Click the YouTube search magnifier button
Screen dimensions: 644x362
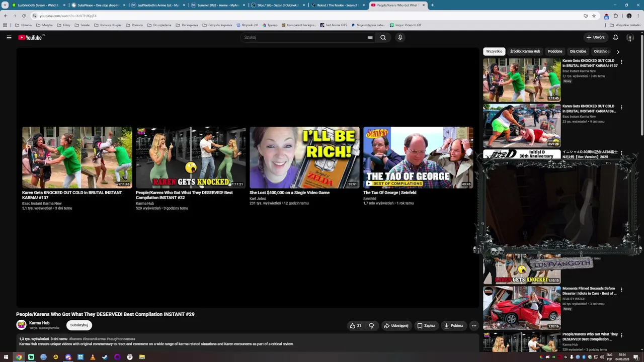click(x=383, y=37)
